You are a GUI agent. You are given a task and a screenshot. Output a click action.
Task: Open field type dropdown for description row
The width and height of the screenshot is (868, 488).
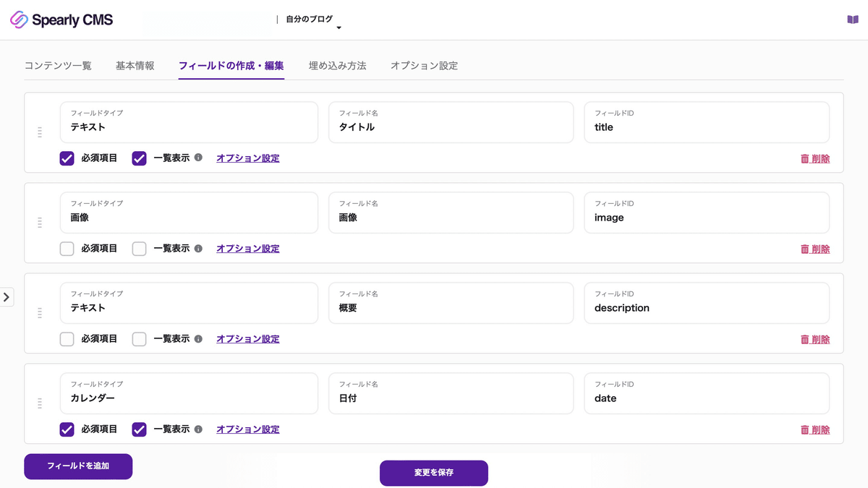point(189,303)
